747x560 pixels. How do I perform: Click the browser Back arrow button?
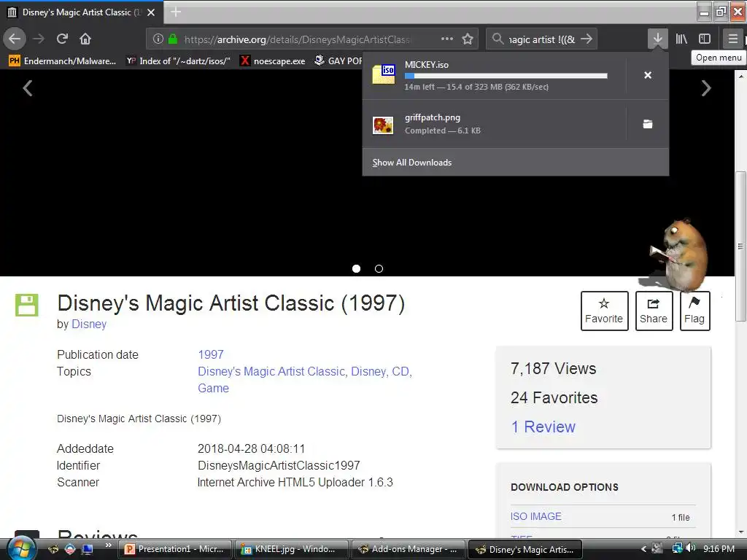click(x=15, y=39)
